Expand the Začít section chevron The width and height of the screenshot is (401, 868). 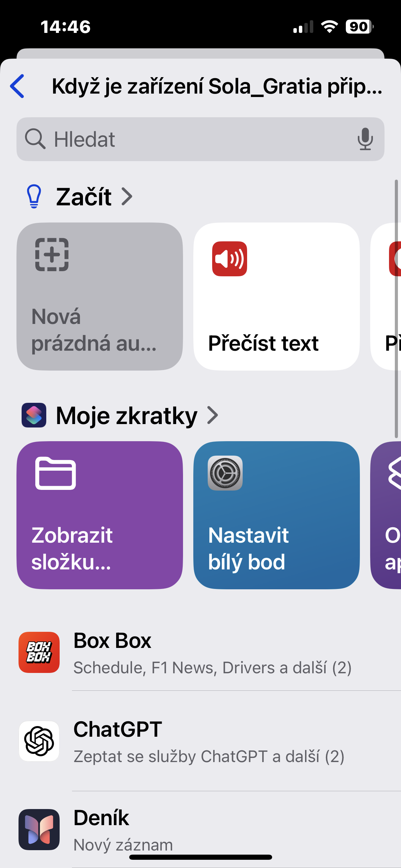point(127,197)
